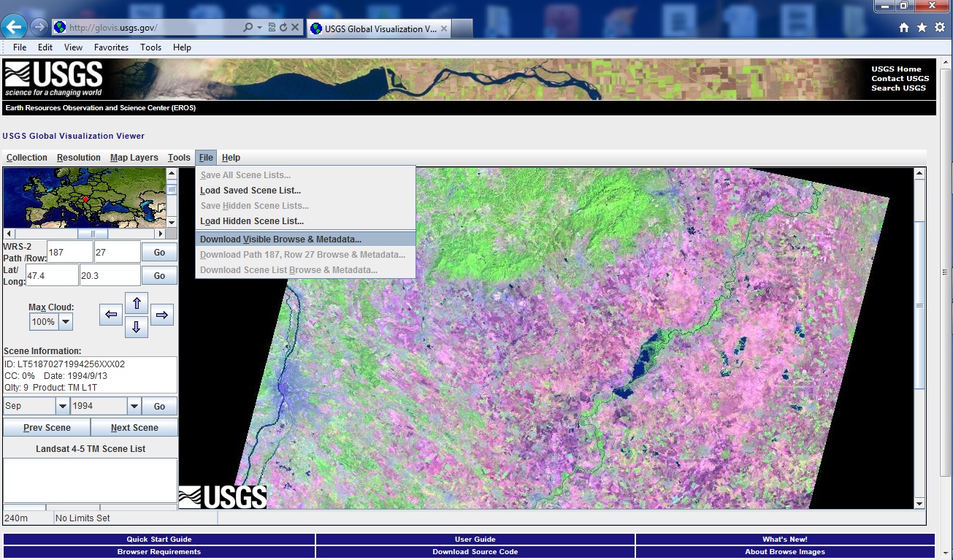This screenshot has height=560, width=953.
Task: Click locator map vertical scrollbar down arrow
Action: (172, 222)
